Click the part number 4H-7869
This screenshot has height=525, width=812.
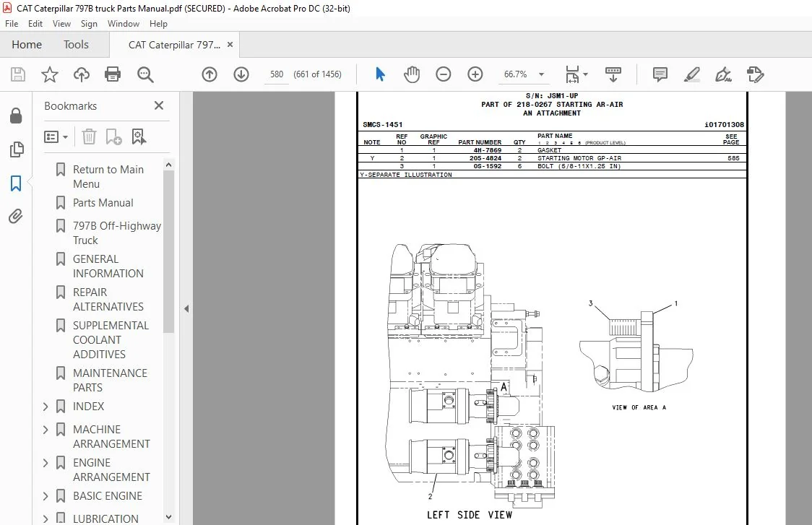coord(488,150)
